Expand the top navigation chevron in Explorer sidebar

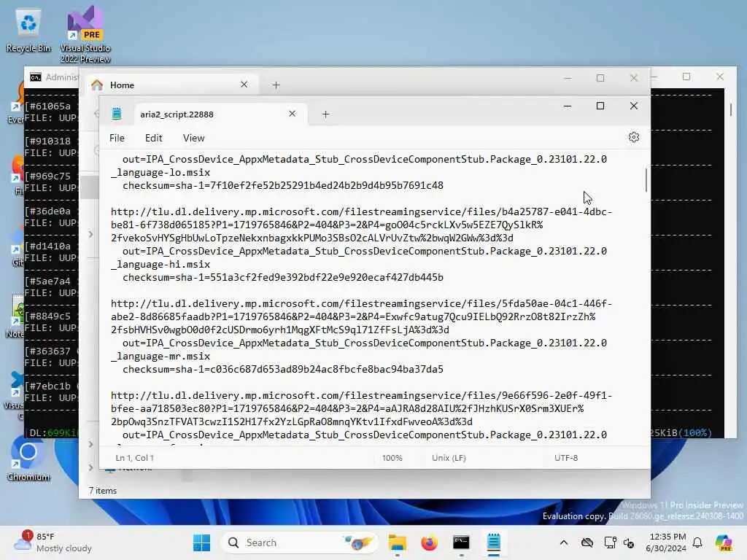[90, 234]
